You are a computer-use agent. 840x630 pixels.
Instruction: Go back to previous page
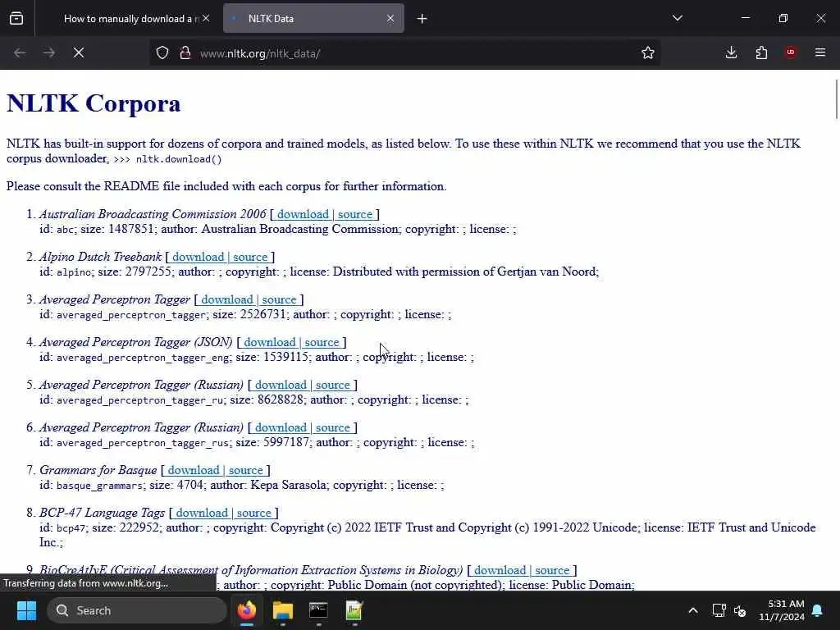20,52
